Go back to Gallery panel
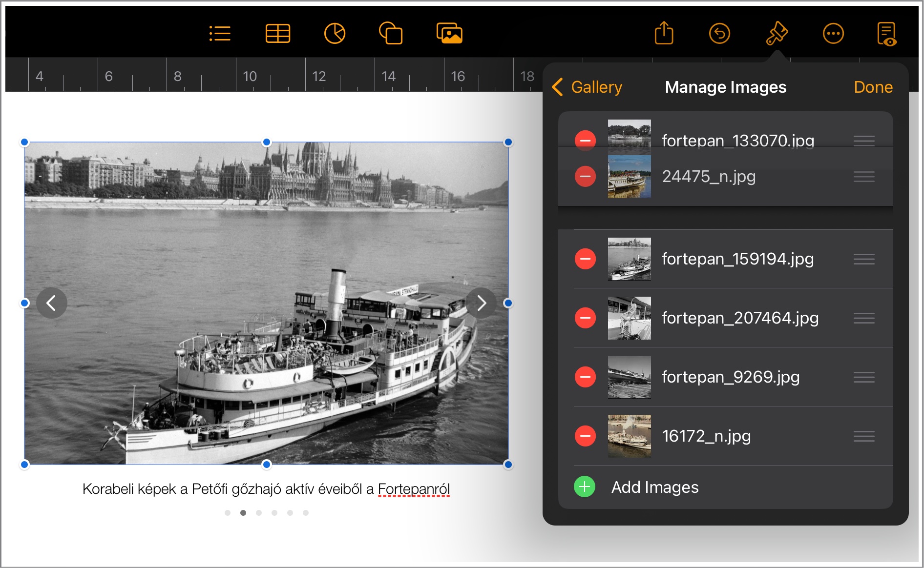 587,87
